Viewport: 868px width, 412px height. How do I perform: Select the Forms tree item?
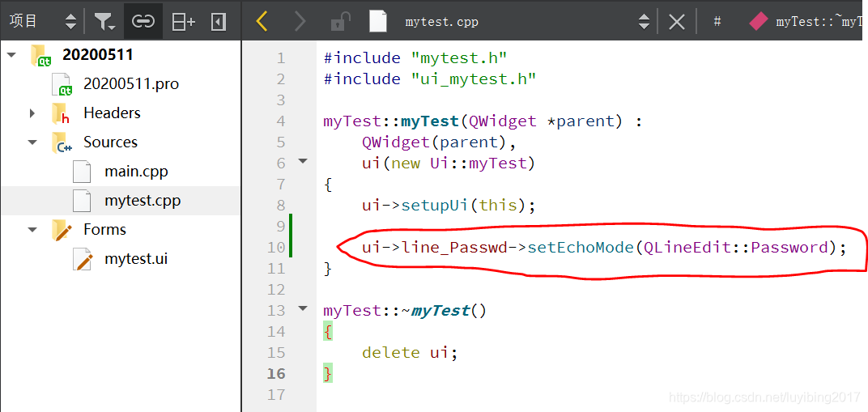104,230
